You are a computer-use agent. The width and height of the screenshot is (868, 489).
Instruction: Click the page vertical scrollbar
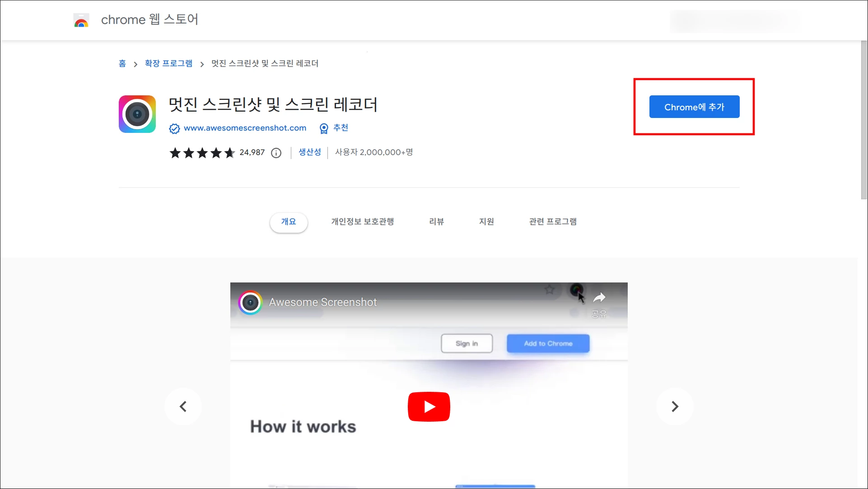click(x=863, y=120)
